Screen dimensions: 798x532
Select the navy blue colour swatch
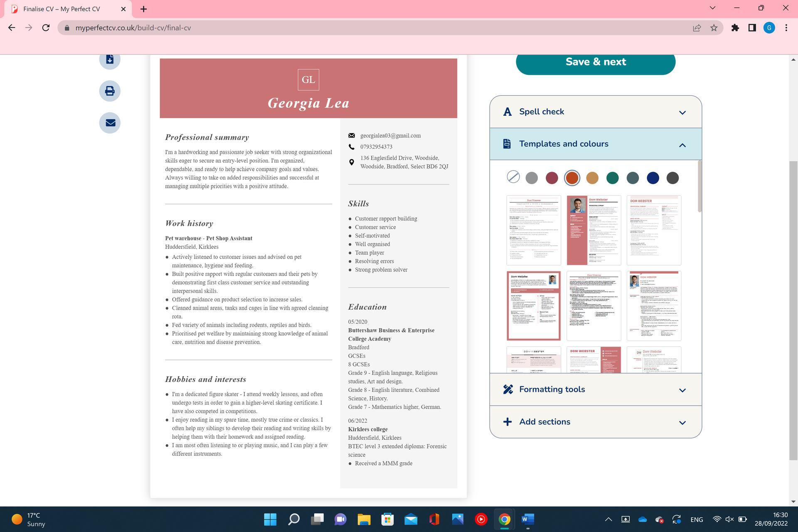coord(653,178)
